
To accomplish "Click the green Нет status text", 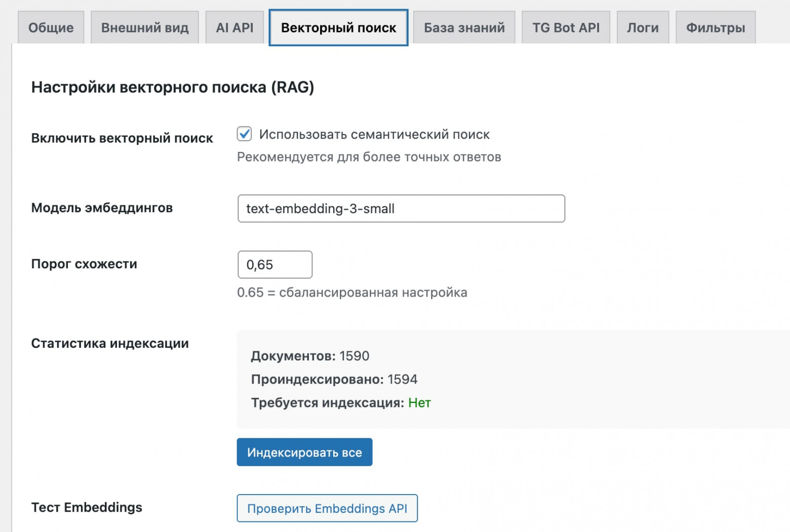I will point(420,403).
